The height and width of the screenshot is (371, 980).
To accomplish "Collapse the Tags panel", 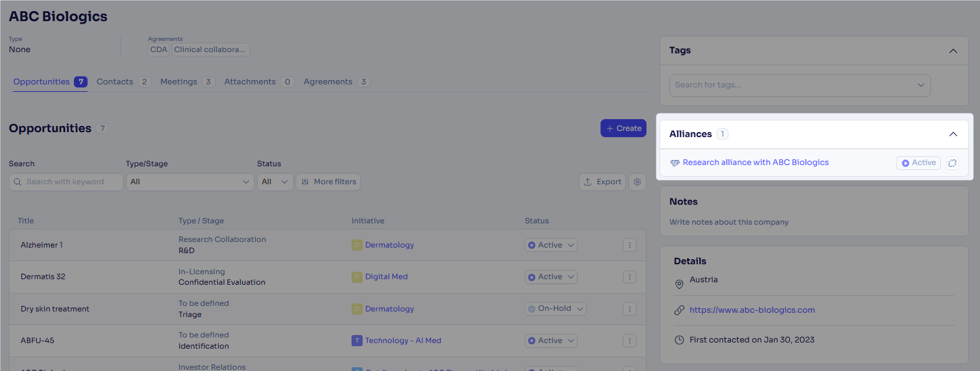I will pyautogui.click(x=953, y=51).
